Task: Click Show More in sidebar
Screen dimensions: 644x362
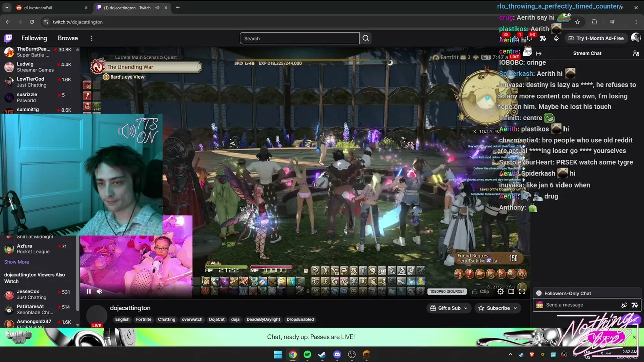Action: pyautogui.click(x=17, y=262)
